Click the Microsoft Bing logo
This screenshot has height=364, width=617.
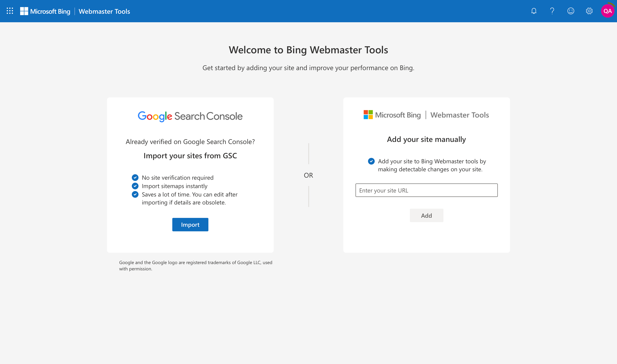click(x=45, y=11)
